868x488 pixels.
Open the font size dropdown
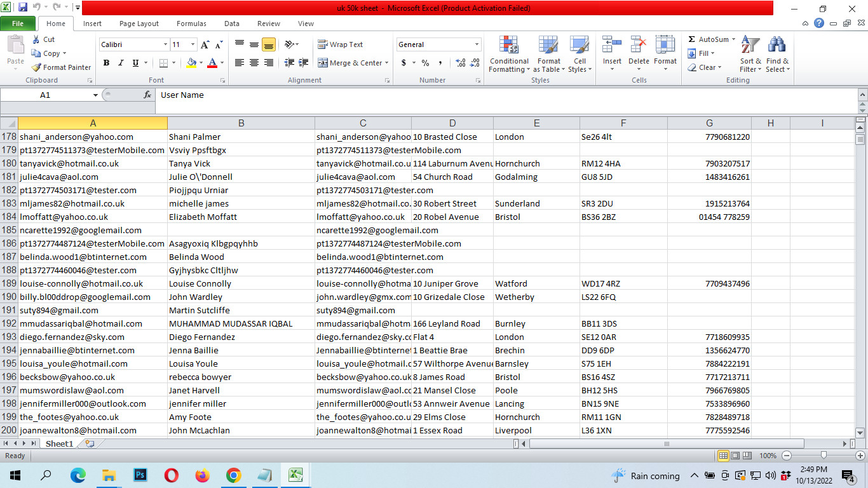click(x=193, y=44)
